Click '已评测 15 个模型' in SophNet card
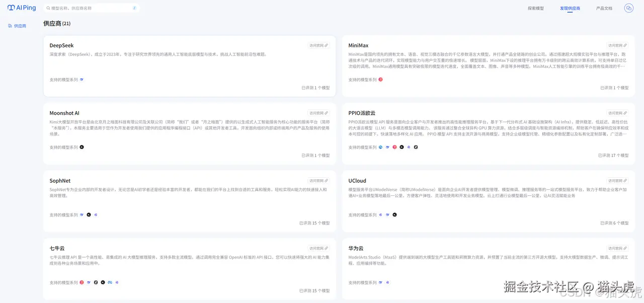The width and height of the screenshot is (644, 303). pos(314,223)
